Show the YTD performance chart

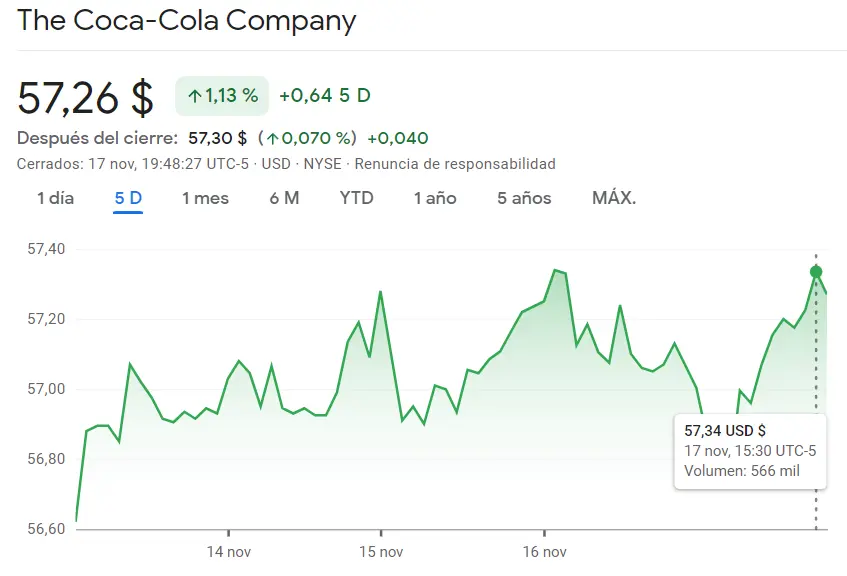pyautogui.click(x=356, y=198)
